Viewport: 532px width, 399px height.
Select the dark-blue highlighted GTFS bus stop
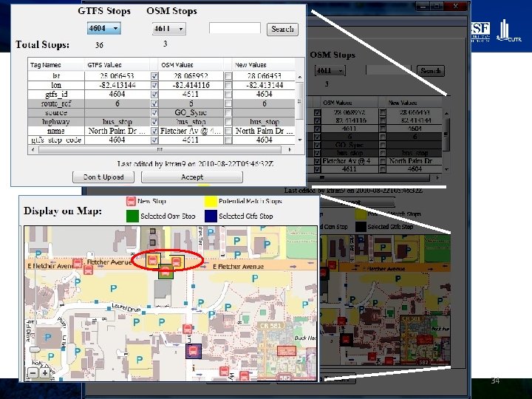194,351
